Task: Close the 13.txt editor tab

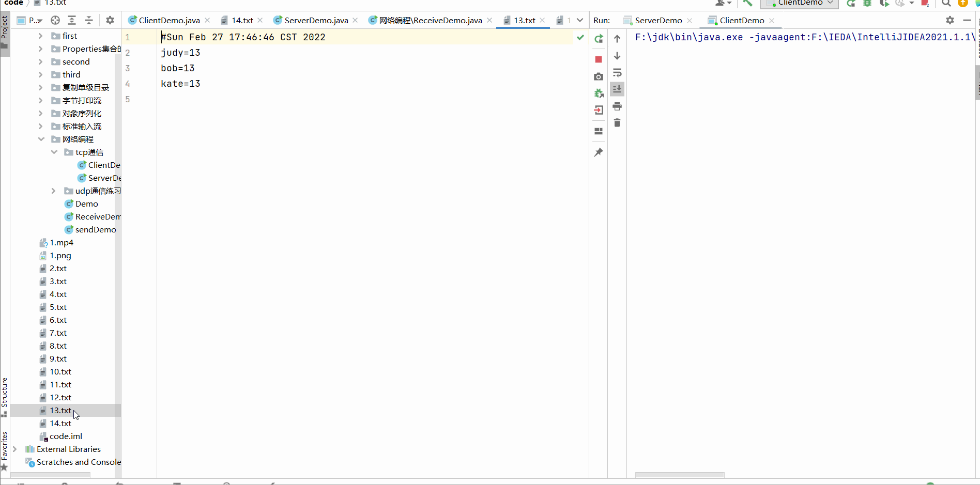Action: [542, 20]
